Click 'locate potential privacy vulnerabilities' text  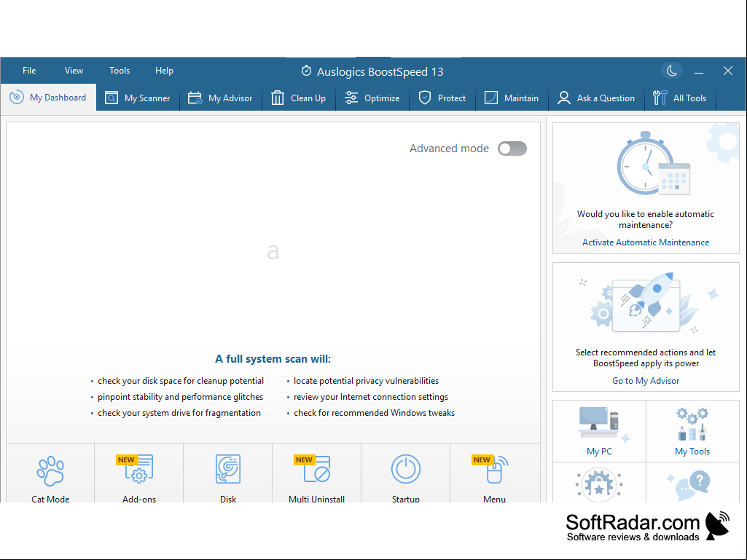click(366, 381)
